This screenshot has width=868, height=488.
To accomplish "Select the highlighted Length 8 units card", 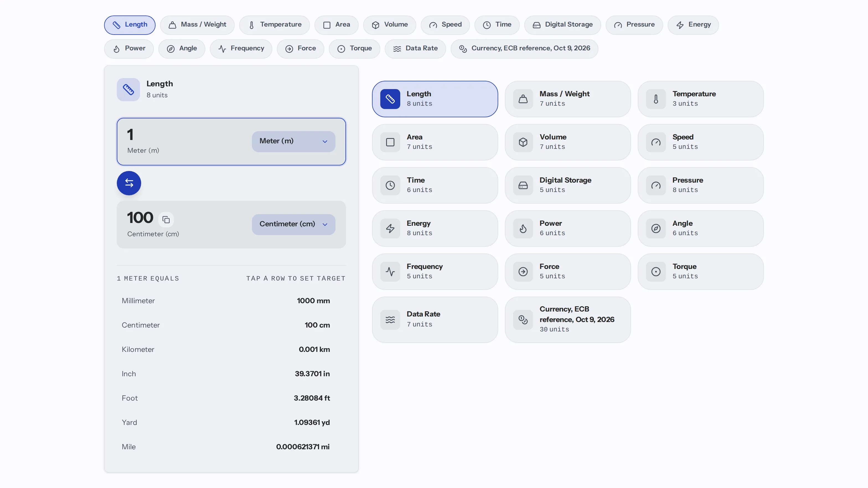I will click(435, 99).
